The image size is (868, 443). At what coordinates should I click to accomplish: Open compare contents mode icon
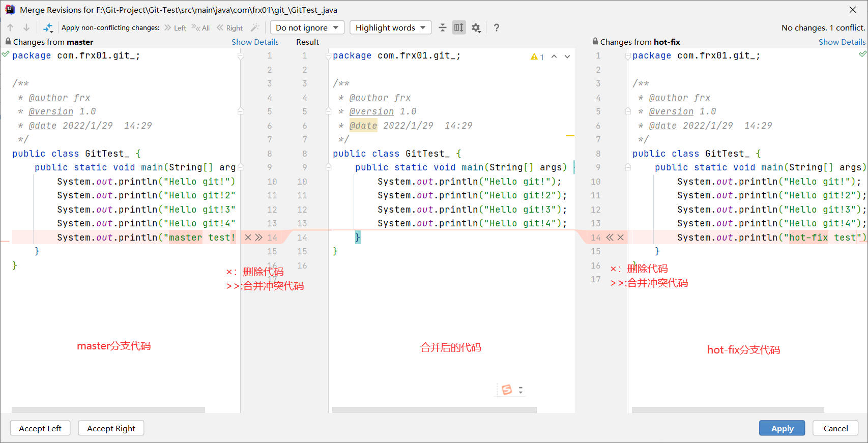pyautogui.click(x=48, y=27)
